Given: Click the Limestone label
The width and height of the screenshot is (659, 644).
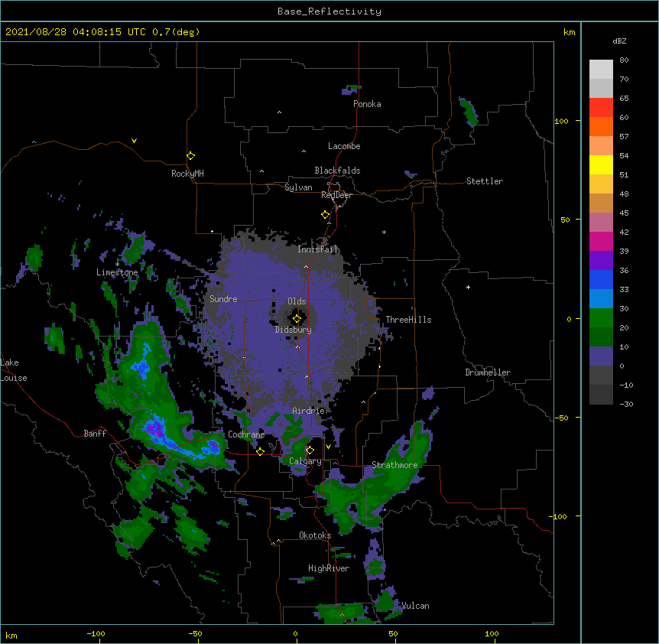Looking at the screenshot, I should pos(117,272).
